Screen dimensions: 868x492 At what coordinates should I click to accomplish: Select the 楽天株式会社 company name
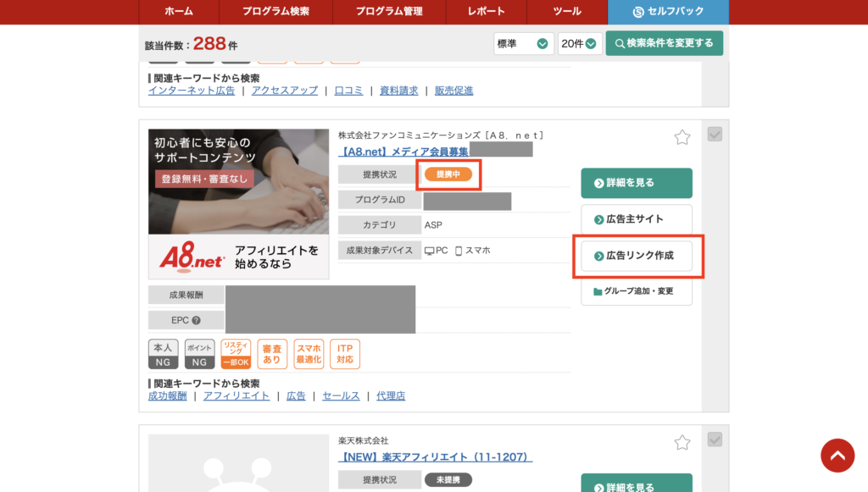[364, 440]
